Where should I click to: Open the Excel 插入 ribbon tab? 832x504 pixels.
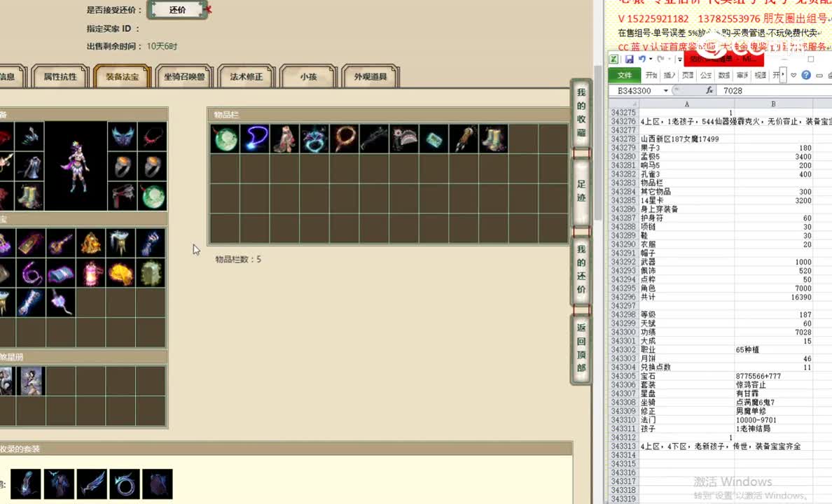(x=670, y=76)
